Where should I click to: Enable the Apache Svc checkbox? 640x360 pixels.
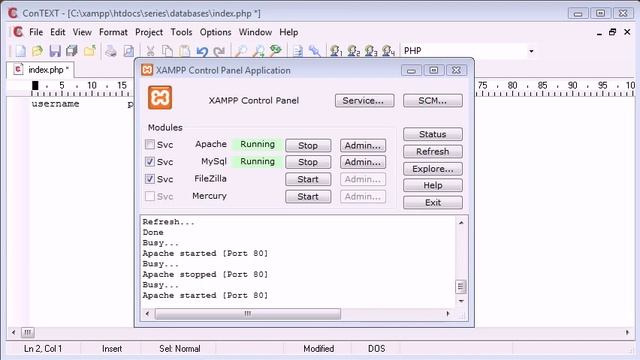point(150,144)
